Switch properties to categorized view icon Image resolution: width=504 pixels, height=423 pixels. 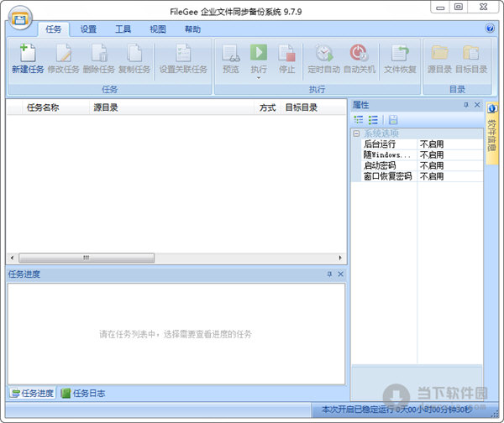click(x=359, y=120)
